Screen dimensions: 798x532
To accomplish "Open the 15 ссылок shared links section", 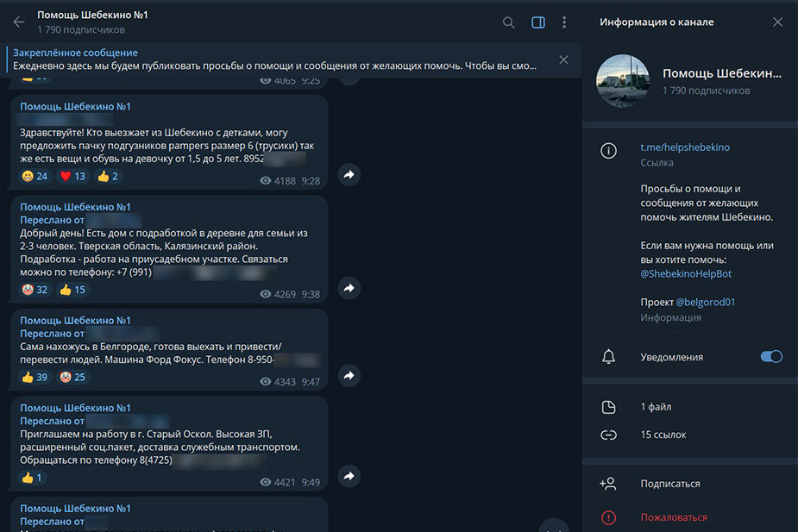I will [x=663, y=435].
